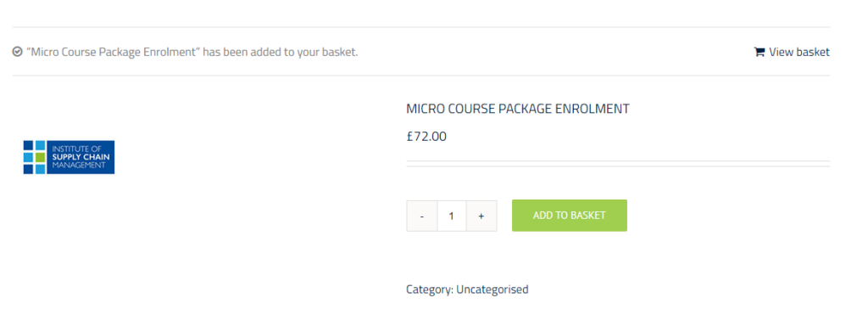This screenshot has width=868, height=326.
Task: Click the green Add to Basket button
Action: pos(569,215)
